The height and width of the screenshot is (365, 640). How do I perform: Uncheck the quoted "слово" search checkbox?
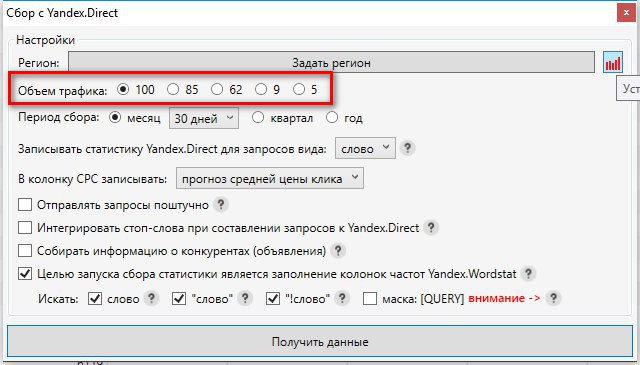[179, 298]
